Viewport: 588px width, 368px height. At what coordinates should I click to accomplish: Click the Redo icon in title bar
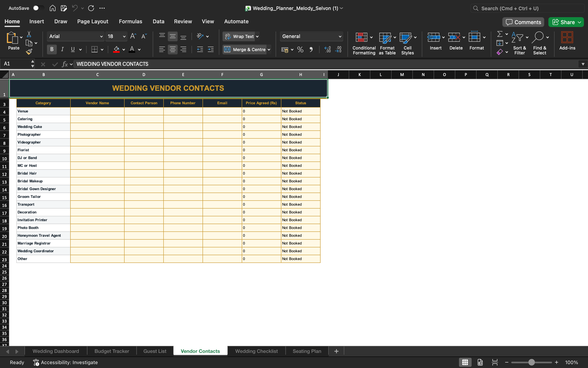[91, 8]
